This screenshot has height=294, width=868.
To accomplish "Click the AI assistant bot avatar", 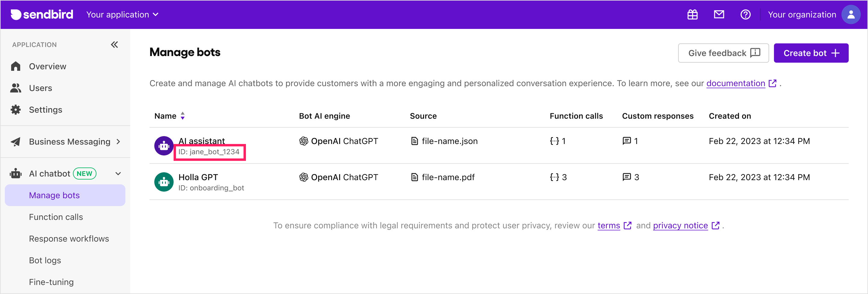I will click(164, 145).
